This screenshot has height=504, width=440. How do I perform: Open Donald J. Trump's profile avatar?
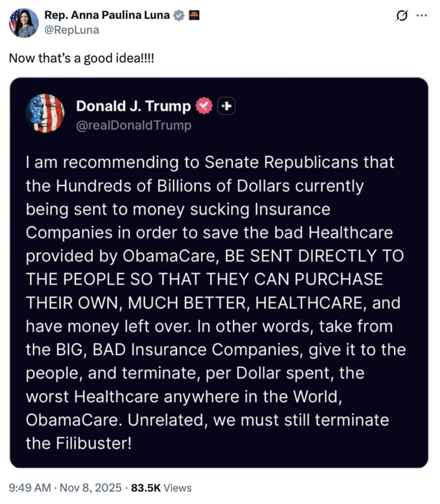[45, 113]
